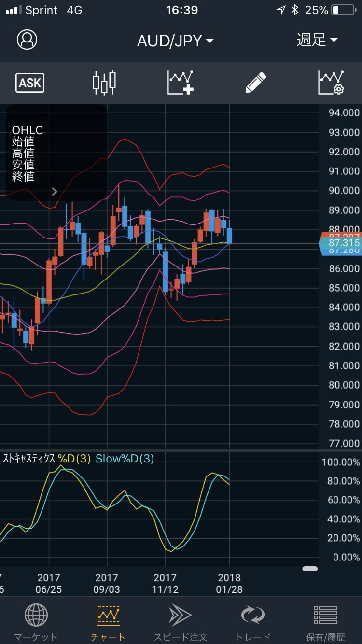Open the chart indicator settings icon
The height and width of the screenshot is (644, 362).
coord(331,83)
